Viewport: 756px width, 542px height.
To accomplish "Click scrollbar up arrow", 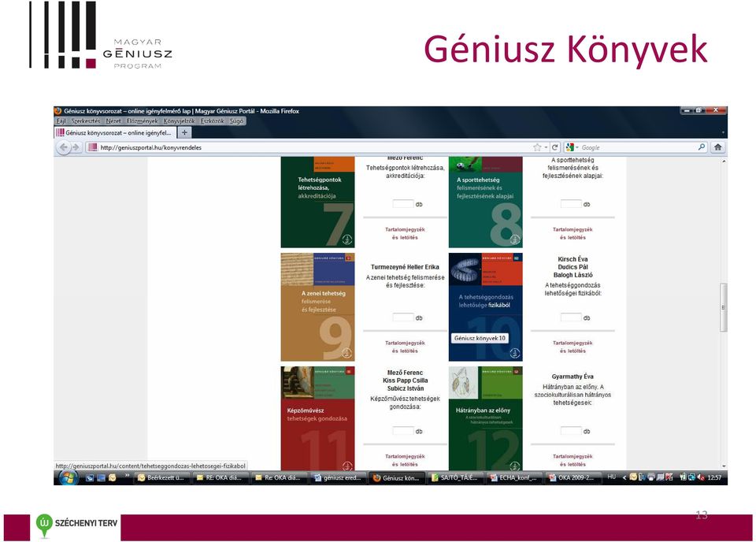I will tap(723, 161).
